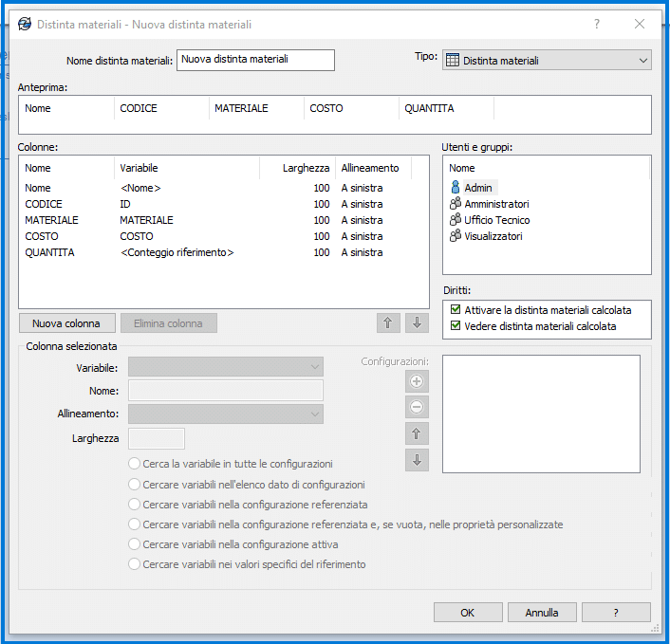Select the Visualizzatori group icon

(x=455, y=236)
